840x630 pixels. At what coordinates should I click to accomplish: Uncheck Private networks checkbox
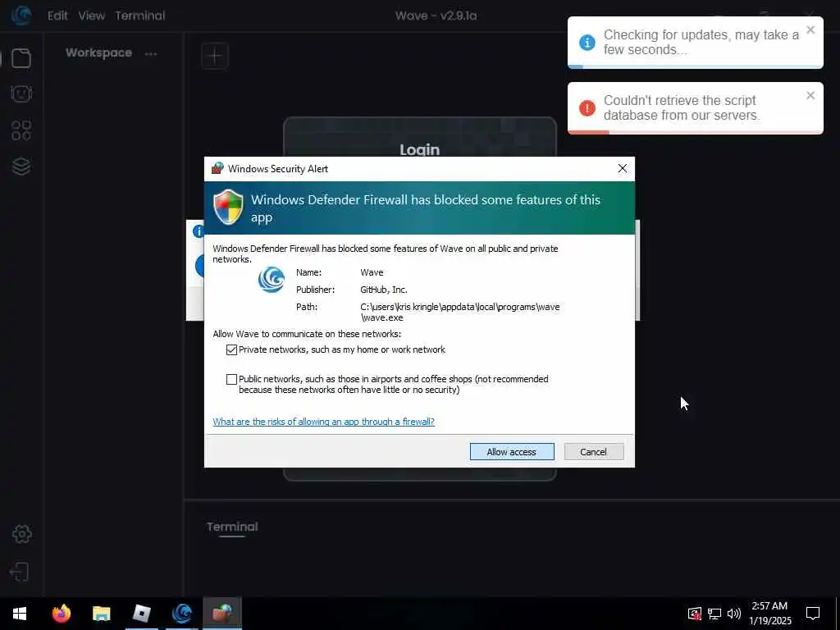(231, 349)
